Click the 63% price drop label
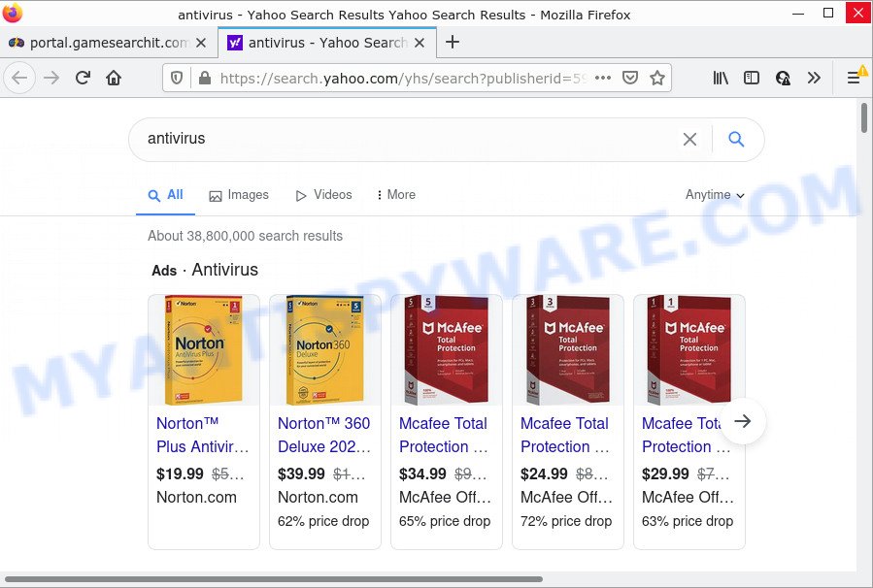The width and height of the screenshot is (873, 588). pos(688,521)
